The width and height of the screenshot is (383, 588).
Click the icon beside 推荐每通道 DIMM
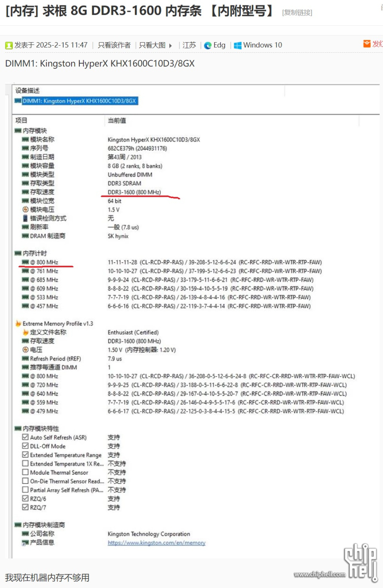(x=25, y=367)
